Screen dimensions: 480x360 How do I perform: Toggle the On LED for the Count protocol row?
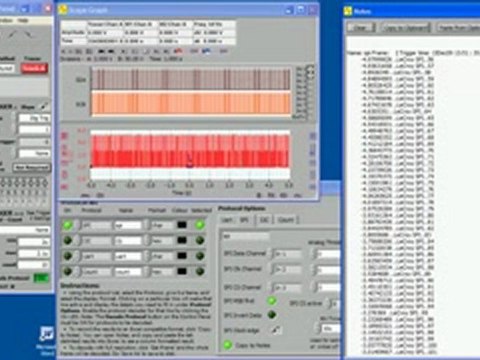tap(68, 271)
